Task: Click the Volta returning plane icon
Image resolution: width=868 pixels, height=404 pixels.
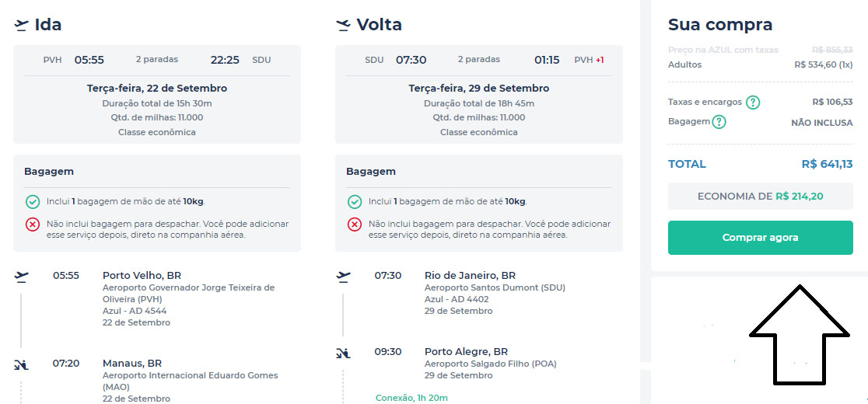Action: point(343,25)
